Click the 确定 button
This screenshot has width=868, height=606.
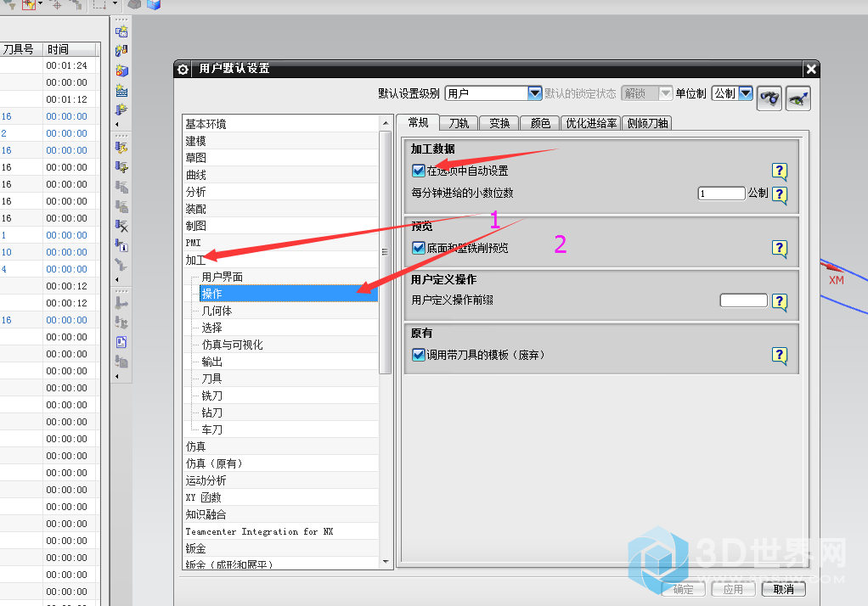coord(684,589)
